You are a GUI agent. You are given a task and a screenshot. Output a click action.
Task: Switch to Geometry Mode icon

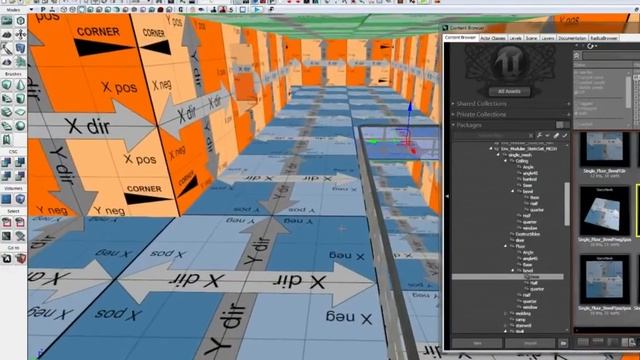click(20, 20)
